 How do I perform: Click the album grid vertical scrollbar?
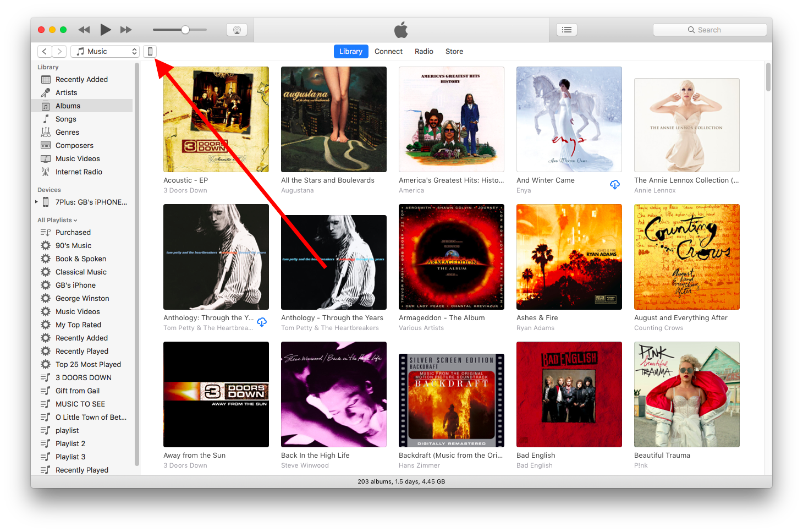pos(768,77)
